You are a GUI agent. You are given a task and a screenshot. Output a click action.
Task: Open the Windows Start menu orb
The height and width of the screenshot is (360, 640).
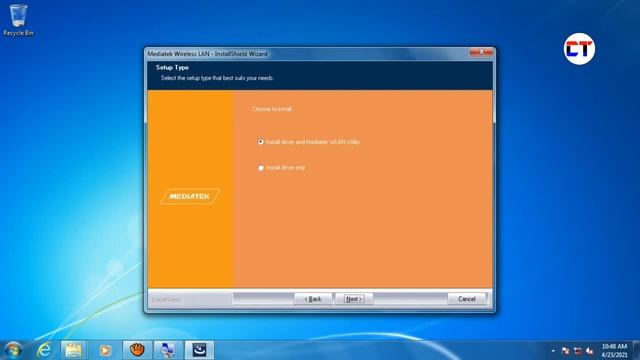click(13, 350)
